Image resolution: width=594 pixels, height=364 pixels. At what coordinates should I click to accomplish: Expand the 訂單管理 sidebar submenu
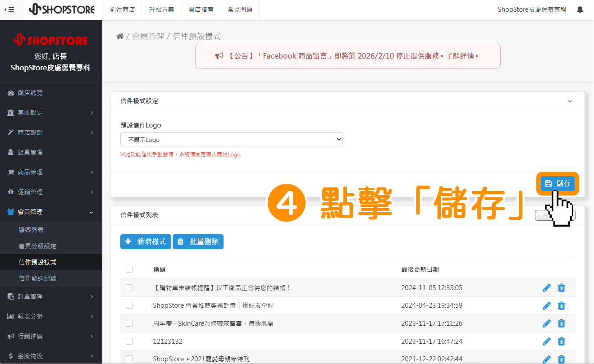(32, 296)
